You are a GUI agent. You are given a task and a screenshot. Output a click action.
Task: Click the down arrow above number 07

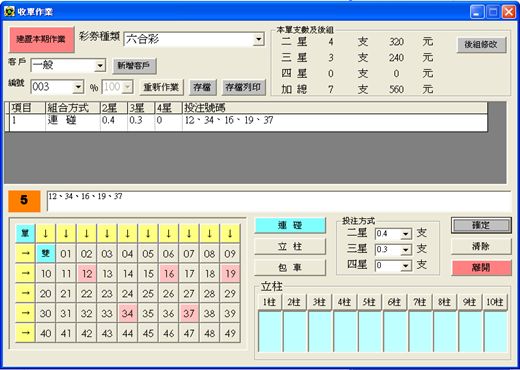[189, 233]
